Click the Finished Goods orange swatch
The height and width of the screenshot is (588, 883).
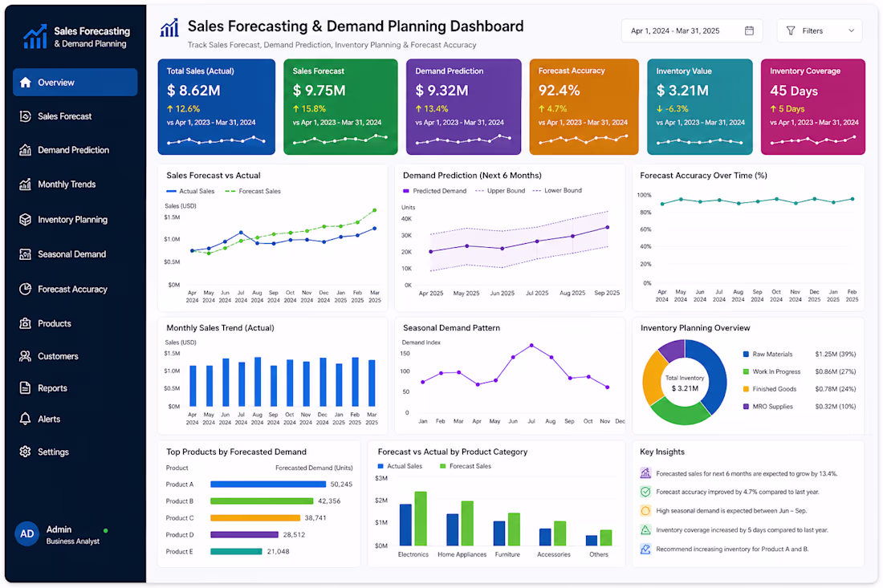[747, 389]
